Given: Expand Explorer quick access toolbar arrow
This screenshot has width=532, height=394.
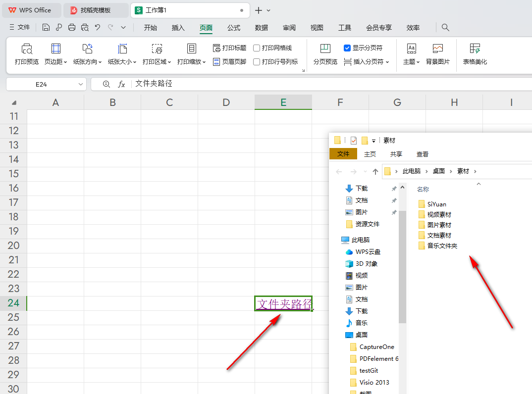Looking at the screenshot, I should pyautogui.click(x=373, y=141).
